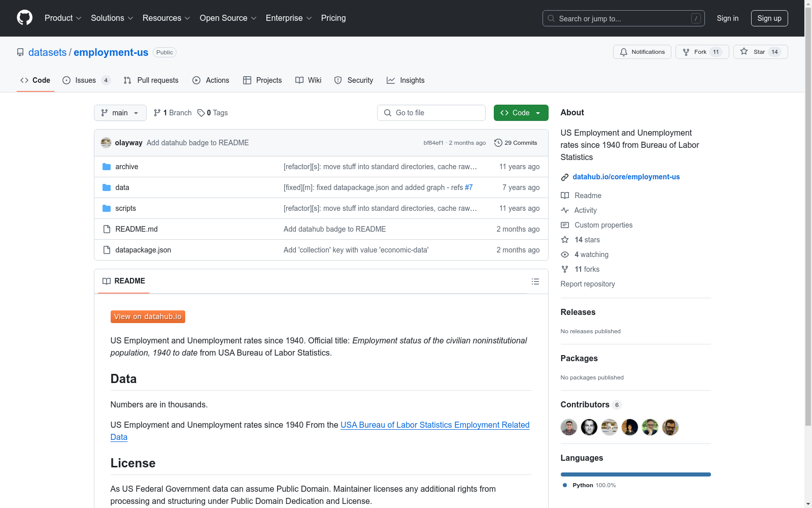812x508 pixels.
Task: Click the Activity pulse icon
Action: click(565, 210)
